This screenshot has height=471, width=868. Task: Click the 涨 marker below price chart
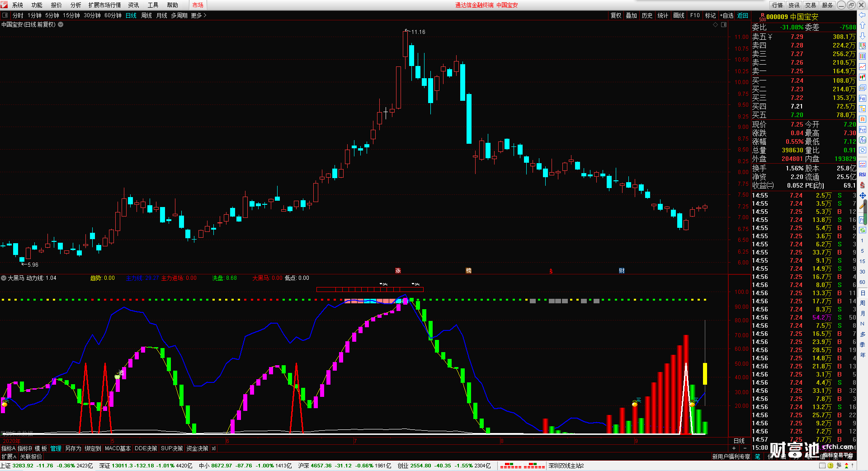click(x=398, y=271)
